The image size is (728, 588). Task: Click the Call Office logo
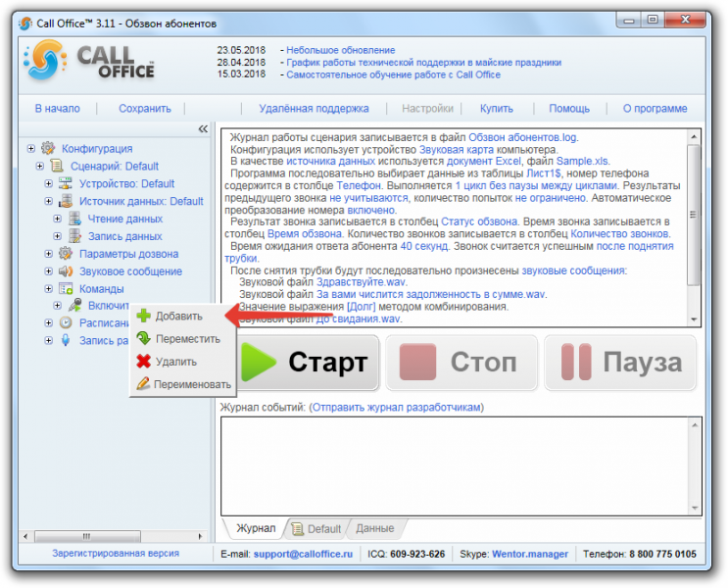[88, 62]
